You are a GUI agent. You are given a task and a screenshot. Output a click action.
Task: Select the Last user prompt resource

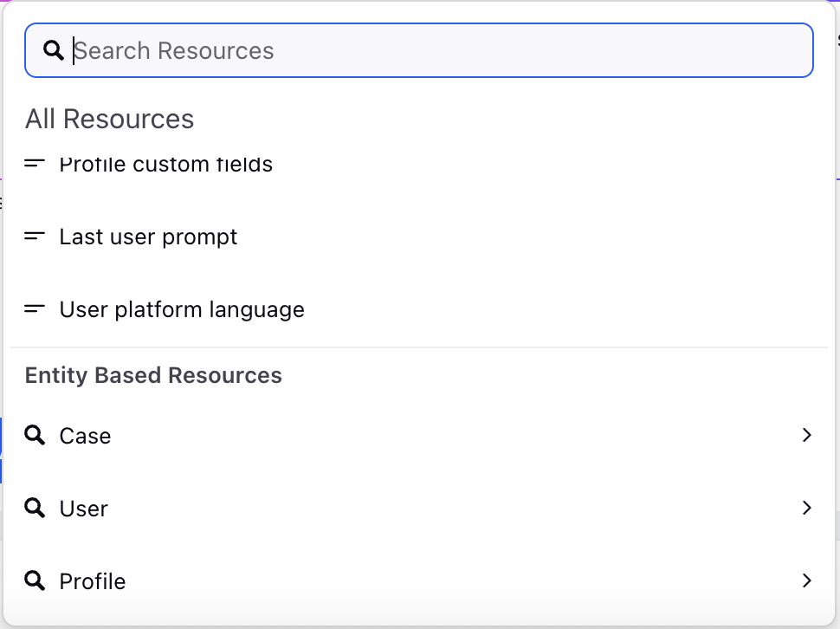tap(419, 237)
